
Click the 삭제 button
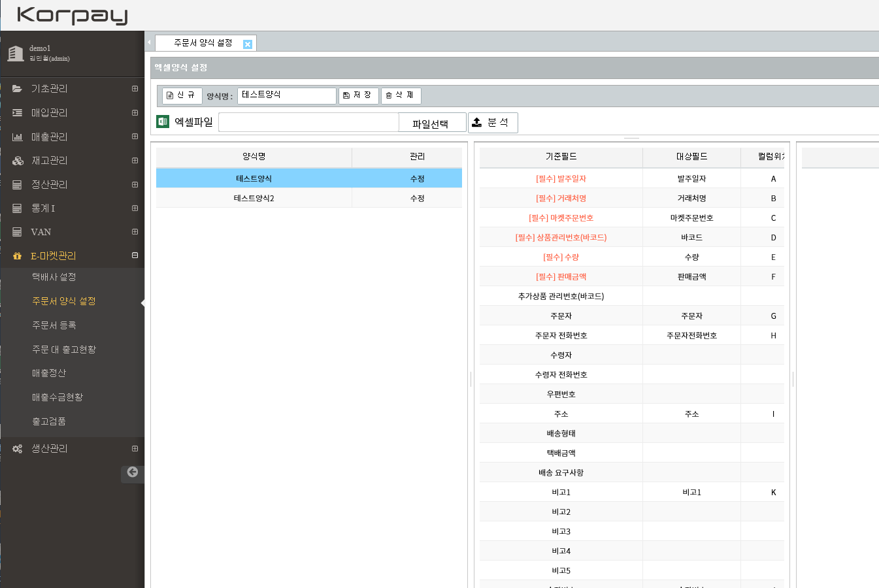[x=401, y=95]
